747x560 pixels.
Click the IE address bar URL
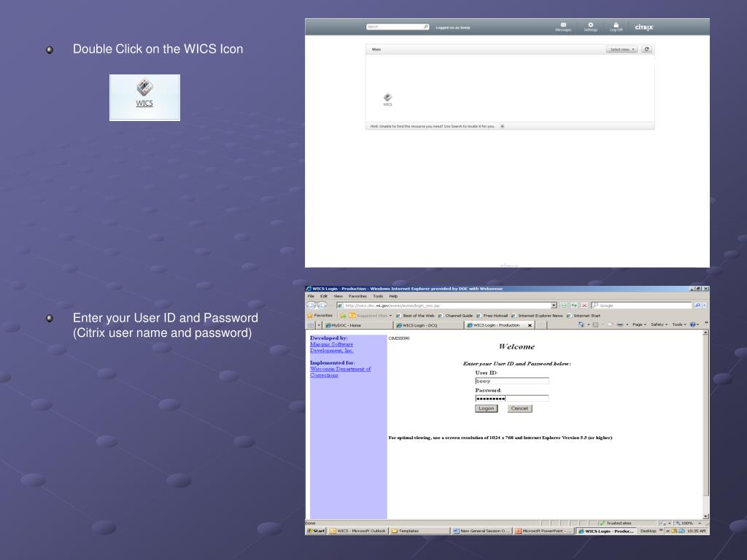pyautogui.click(x=444, y=306)
